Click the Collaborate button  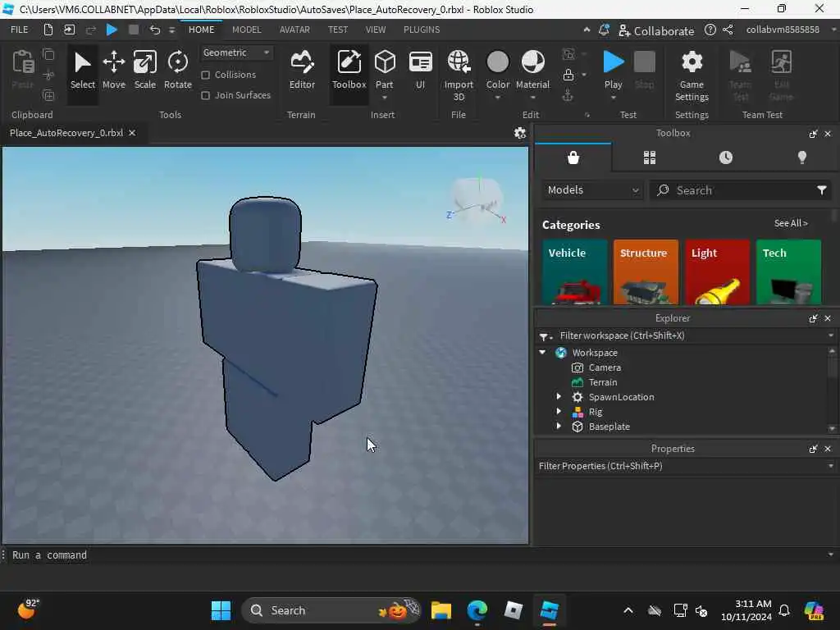pos(656,30)
